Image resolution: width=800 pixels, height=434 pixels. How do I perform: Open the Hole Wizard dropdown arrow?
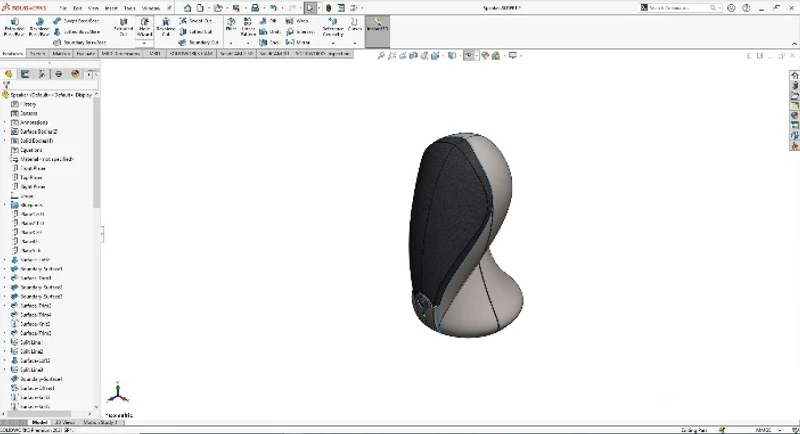[144, 43]
